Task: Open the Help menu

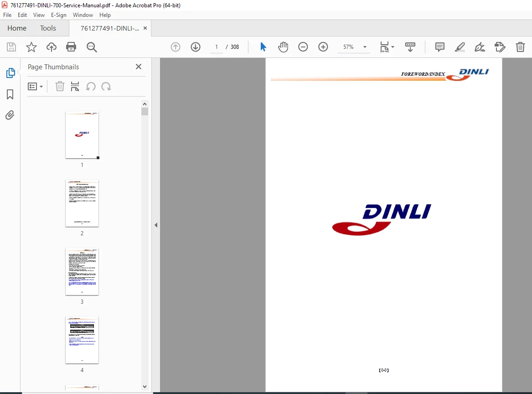Action: click(105, 15)
